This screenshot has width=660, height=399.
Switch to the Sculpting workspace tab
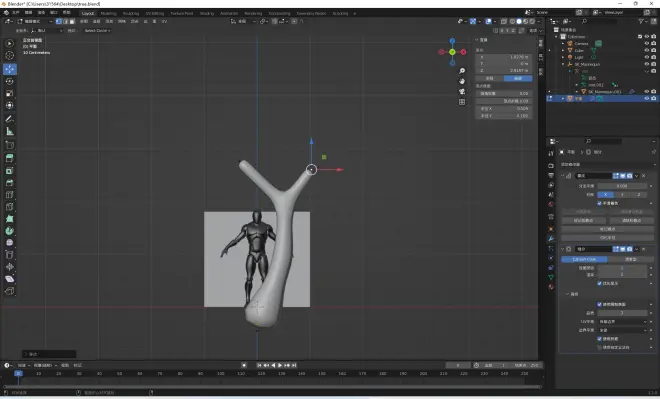[131, 13]
